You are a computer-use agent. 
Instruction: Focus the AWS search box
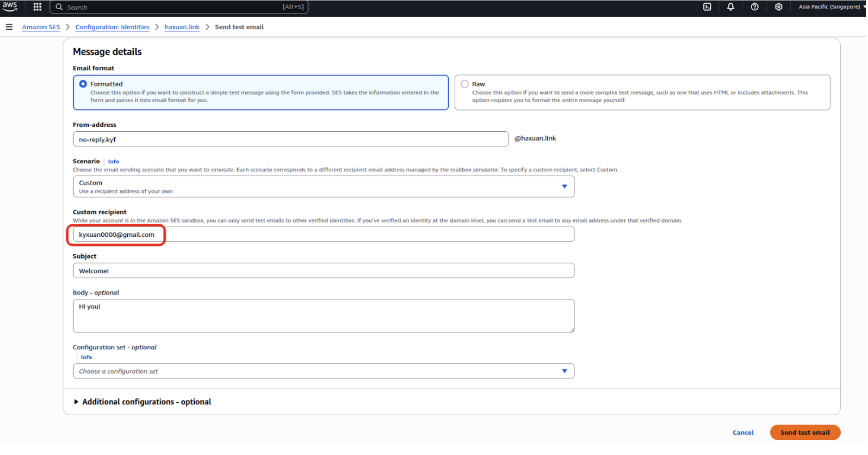click(179, 7)
